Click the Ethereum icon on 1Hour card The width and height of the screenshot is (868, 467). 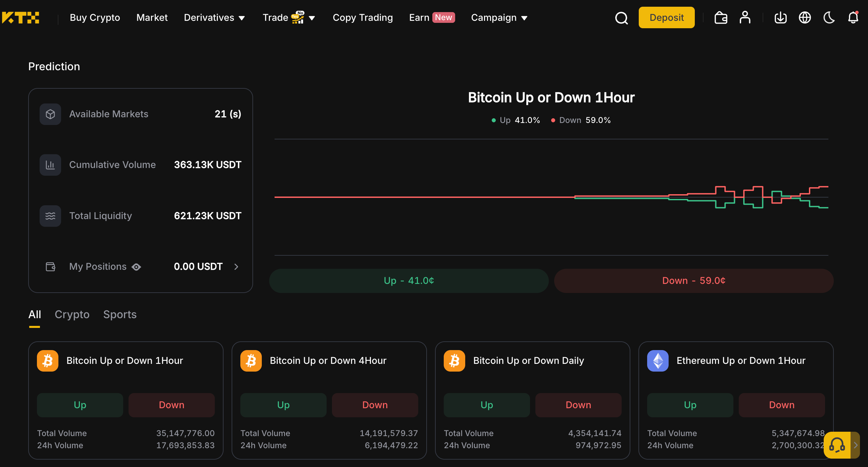[x=658, y=361]
